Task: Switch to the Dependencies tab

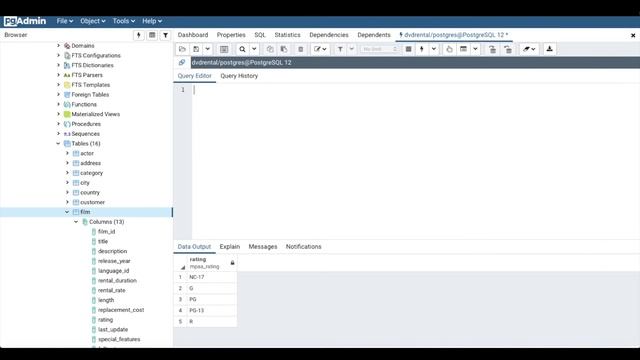Action: (329, 35)
